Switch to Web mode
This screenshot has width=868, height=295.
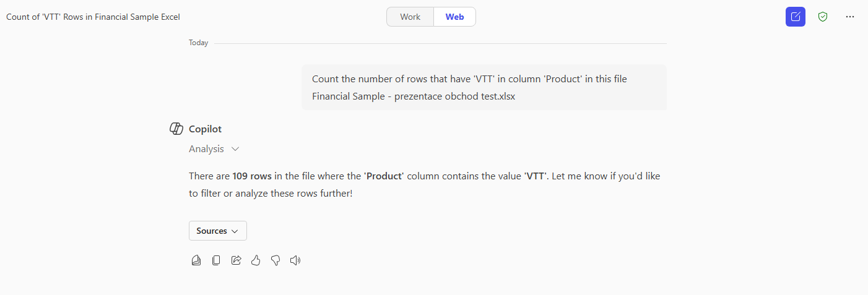point(455,17)
